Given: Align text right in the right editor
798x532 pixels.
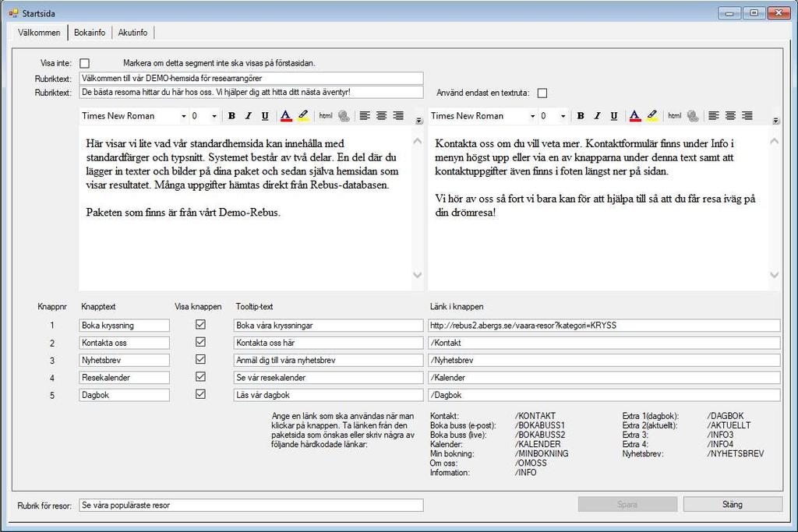Looking at the screenshot, I should (x=747, y=116).
